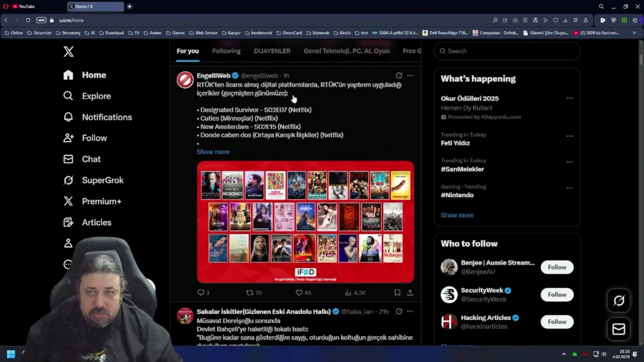This screenshot has height=362, width=644.
Task: Open Articles in sidebar
Action: pyautogui.click(x=87, y=223)
